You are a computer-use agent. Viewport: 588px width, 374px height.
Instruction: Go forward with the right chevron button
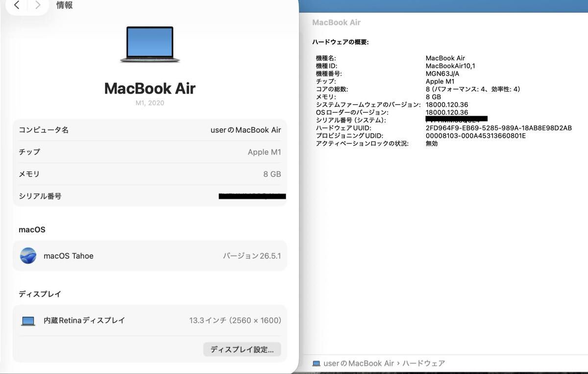38,5
